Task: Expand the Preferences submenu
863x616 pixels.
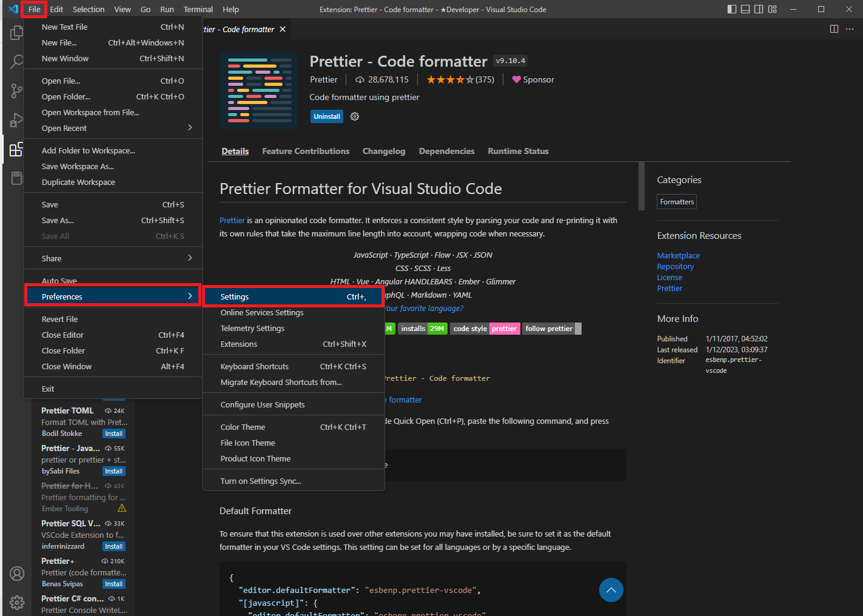Action: 113,296
